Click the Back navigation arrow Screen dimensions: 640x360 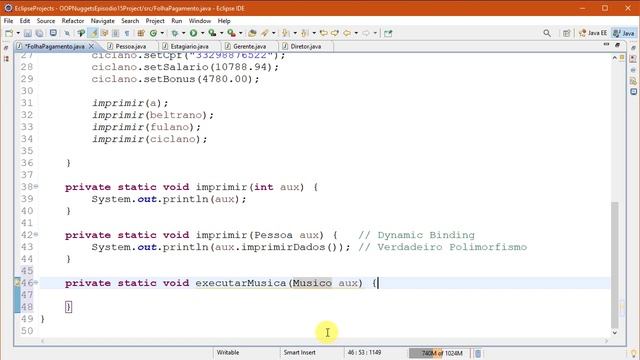coord(347,33)
